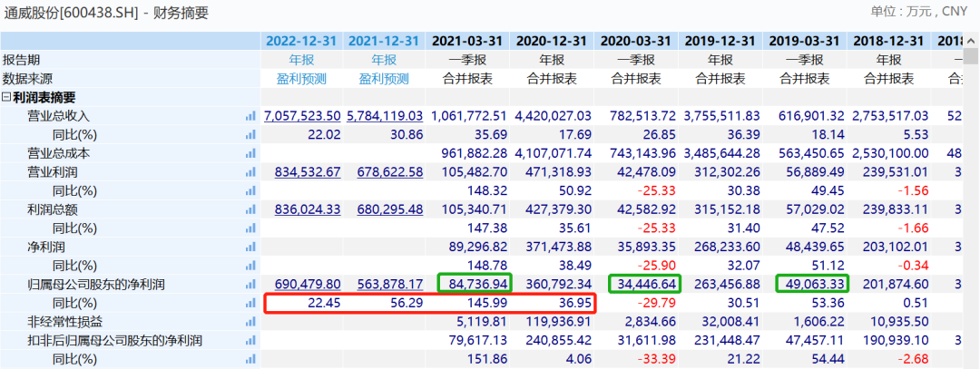Viewport: 980px width, 369px height.
Task: Click 盈利预测 under 2022-12-31 column
Action: 301,79
